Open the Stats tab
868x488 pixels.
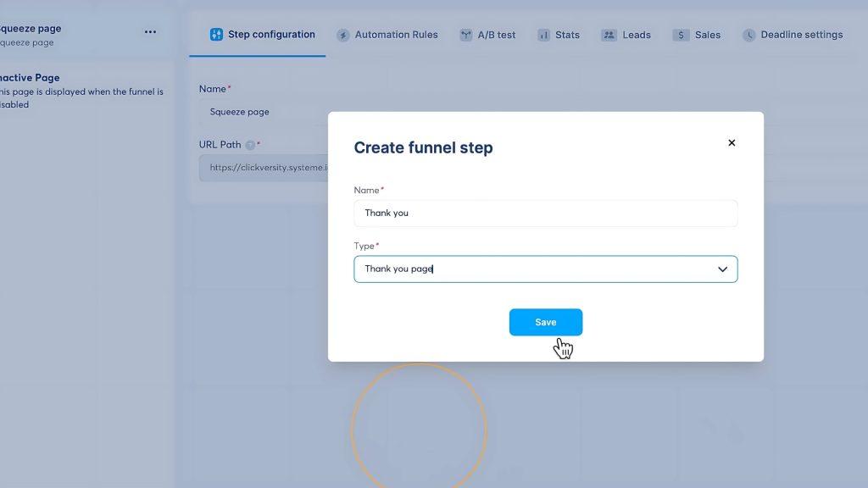point(558,35)
